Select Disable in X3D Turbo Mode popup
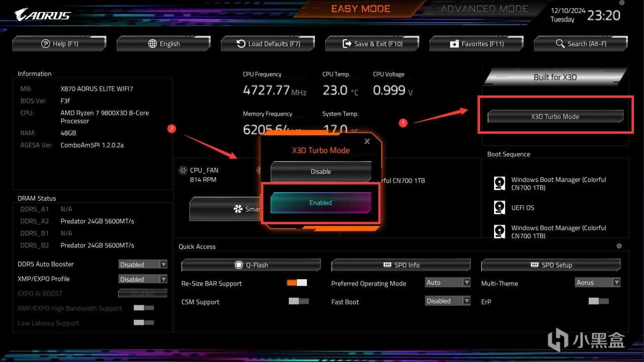The image size is (644, 362). pos(321,171)
